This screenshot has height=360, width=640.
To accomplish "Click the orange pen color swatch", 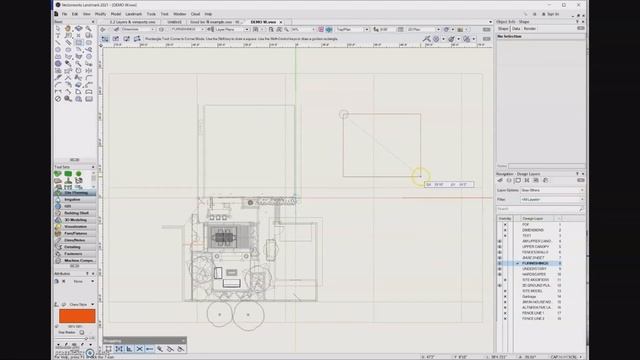I will pyautogui.click(x=77, y=316).
